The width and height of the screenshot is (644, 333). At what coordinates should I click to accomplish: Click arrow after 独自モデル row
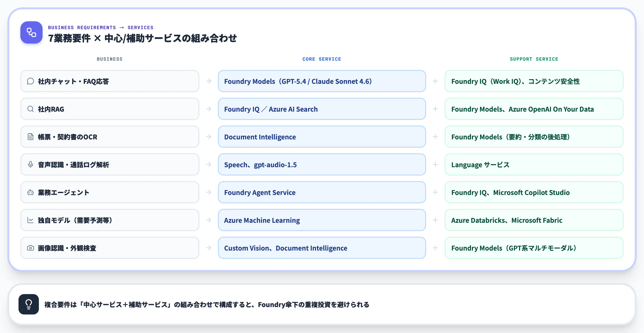[209, 220]
